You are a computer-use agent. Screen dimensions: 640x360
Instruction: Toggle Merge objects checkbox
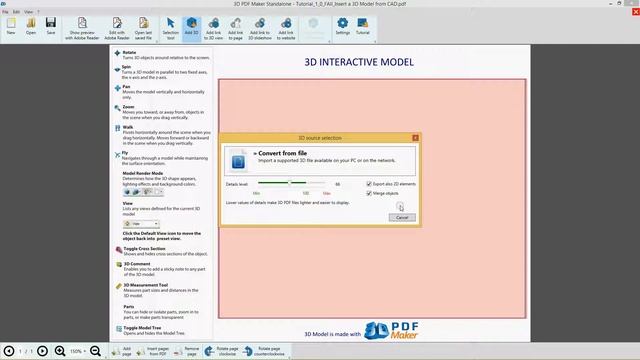tap(369, 193)
